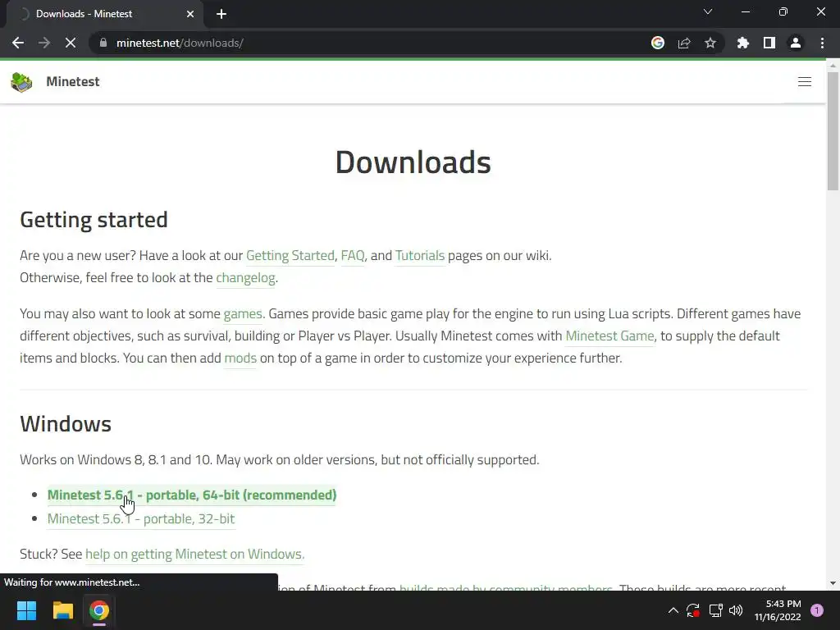
Task: Click the page vertical scrollbar thumb
Action: [x=833, y=130]
